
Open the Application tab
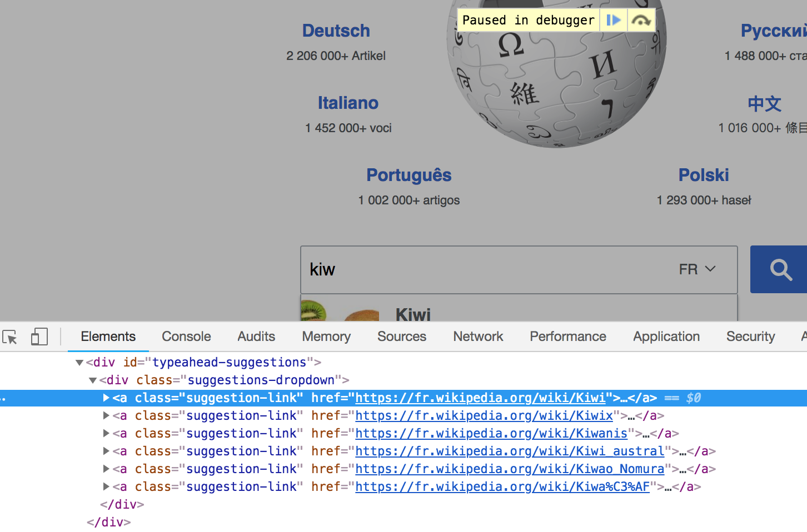[666, 337]
